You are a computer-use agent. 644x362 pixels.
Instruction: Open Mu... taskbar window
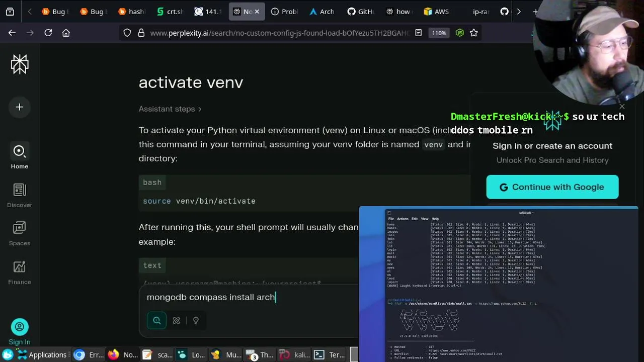226,355
